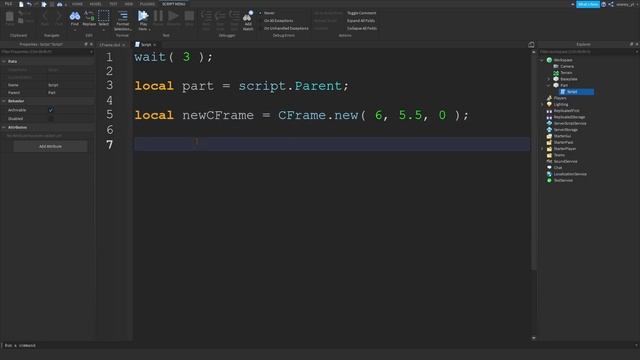Expand the StarterPlayer tree node

click(542, 149)
